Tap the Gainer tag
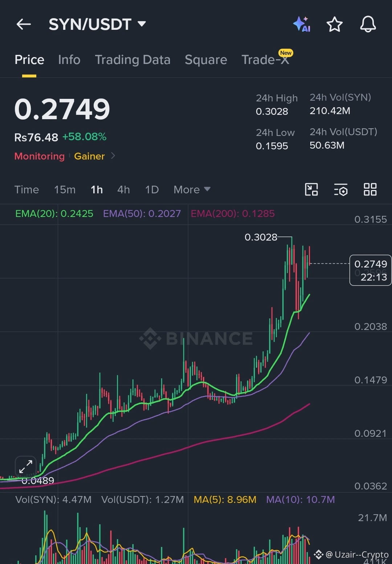392x564 pixels. click(89, 156)
